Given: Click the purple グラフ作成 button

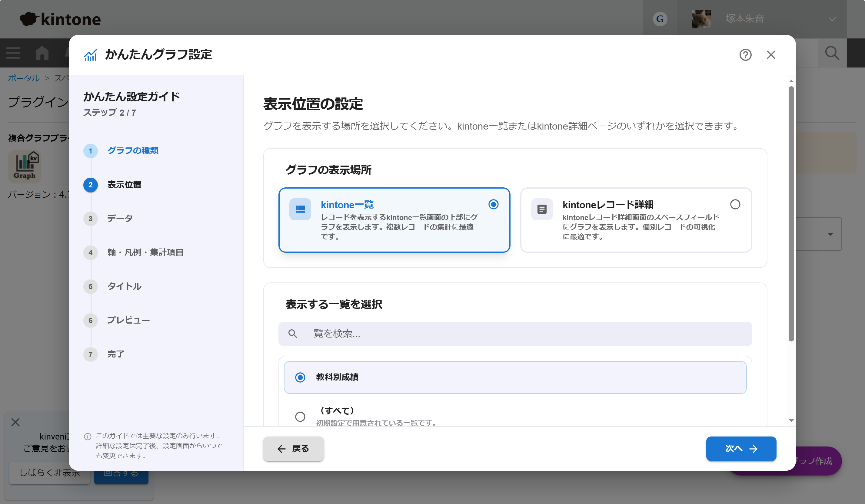Looking at the screenshot, I should click(x=818, y=461).
